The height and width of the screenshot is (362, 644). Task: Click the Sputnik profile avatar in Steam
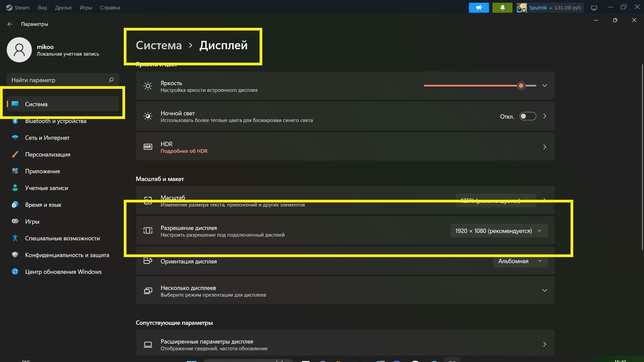point(522,8)
